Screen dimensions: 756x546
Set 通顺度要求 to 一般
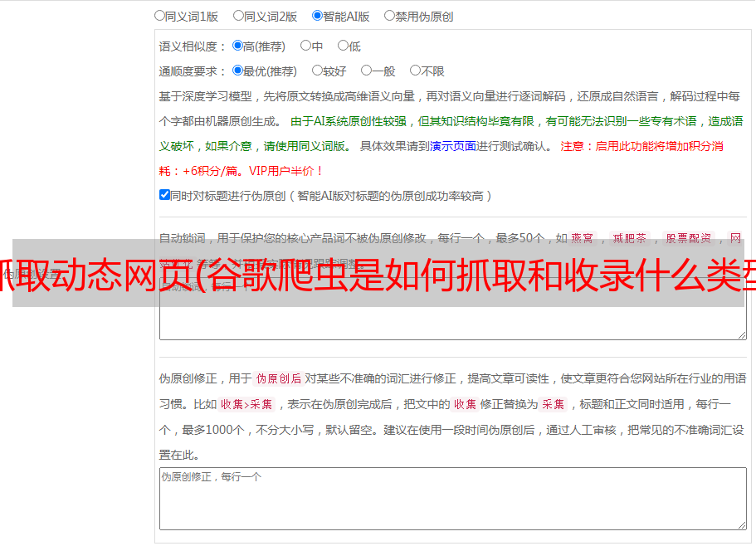(x=366, y=71)
